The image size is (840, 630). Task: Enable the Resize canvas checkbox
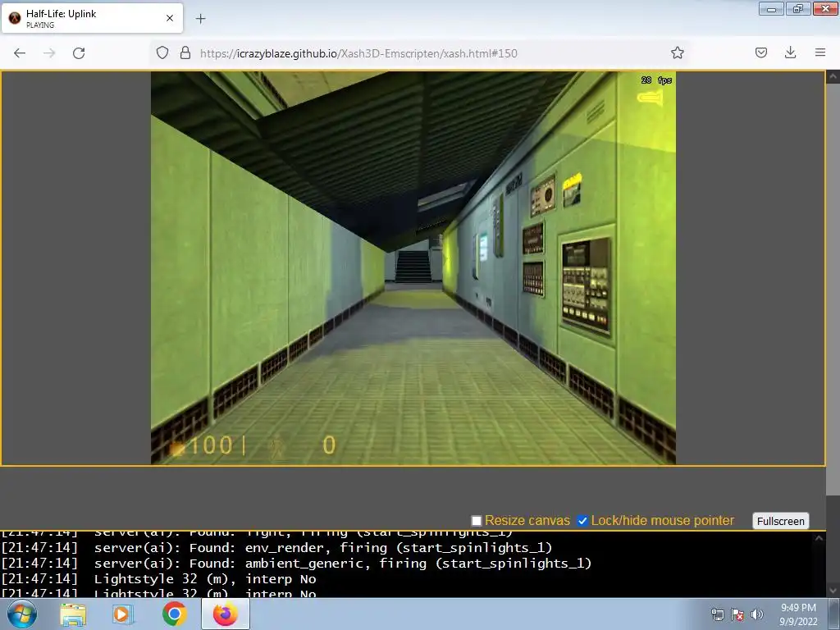click(477, 521)
